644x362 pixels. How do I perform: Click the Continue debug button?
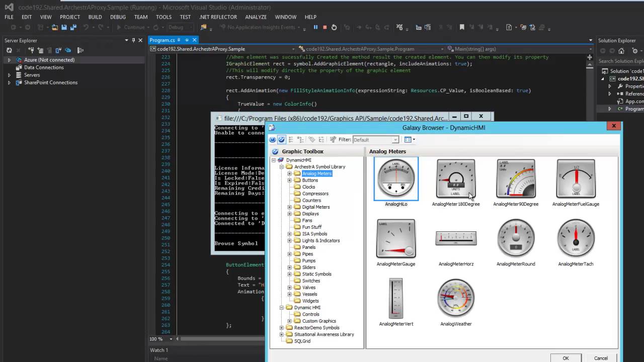131,27
